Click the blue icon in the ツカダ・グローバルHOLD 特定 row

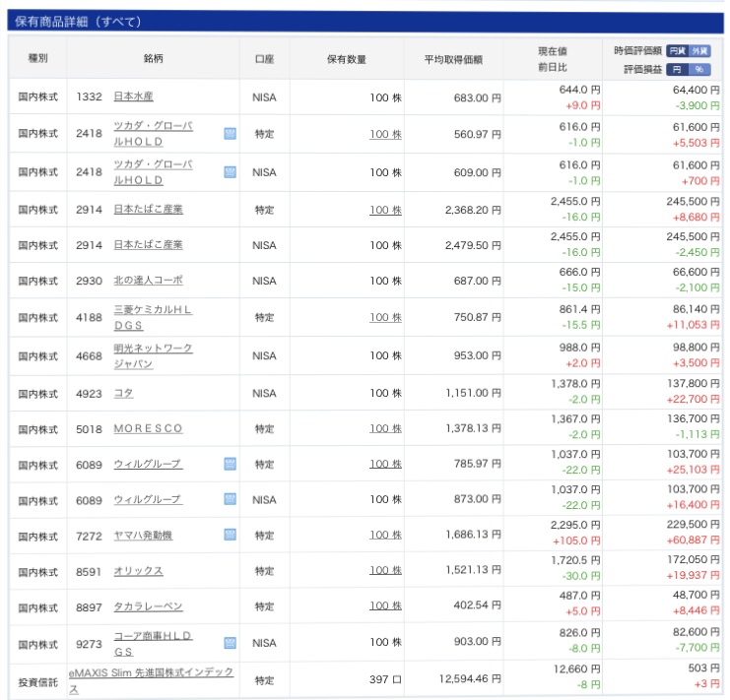click(230, 134)
